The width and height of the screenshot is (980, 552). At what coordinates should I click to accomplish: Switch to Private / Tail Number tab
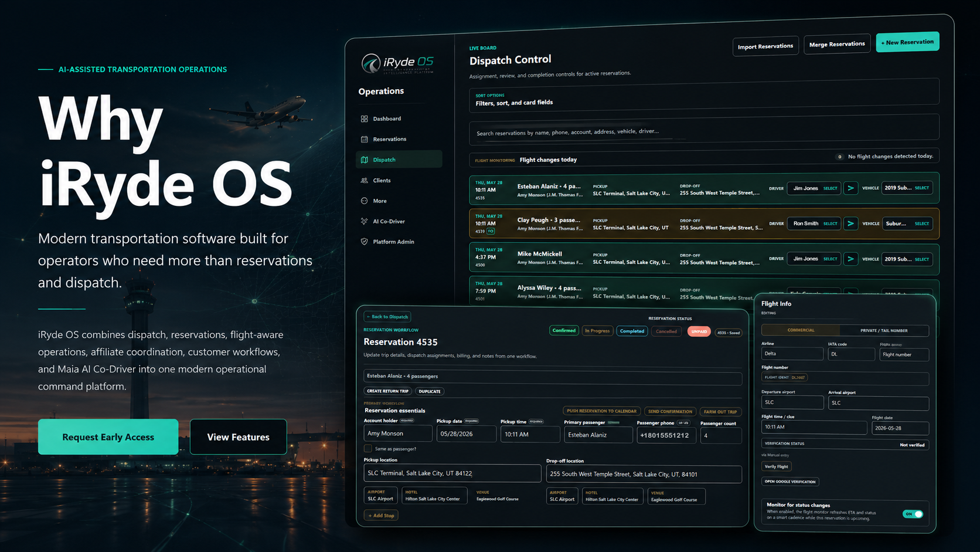pyautogui.click(x=884, y=330)
